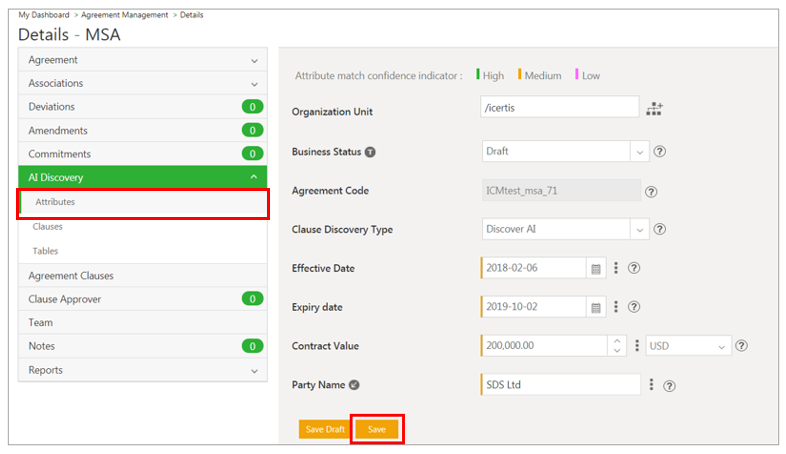
Task: Open calendar picker for Effective Date
Action: [596, 269]
